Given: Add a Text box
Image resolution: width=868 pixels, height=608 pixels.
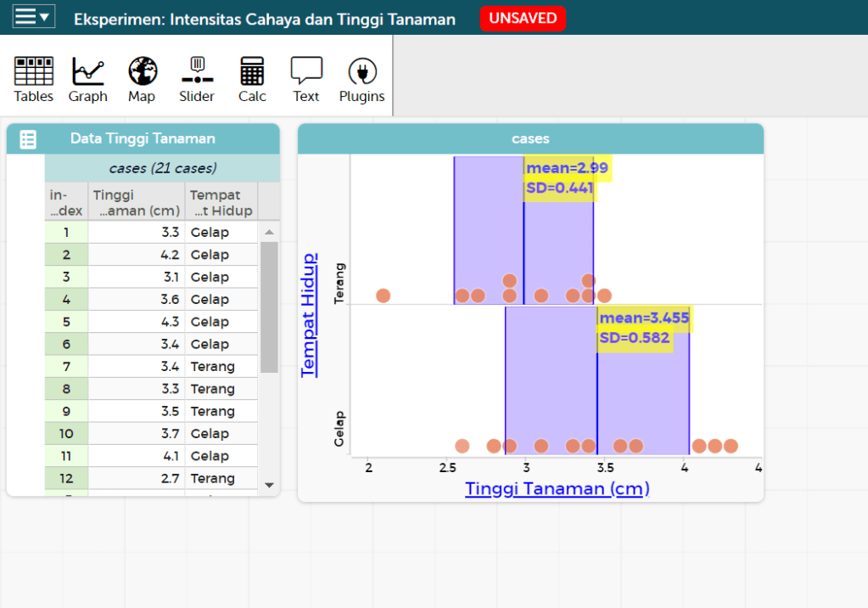Looking at the screenshot, I should (x=306, y=80).
